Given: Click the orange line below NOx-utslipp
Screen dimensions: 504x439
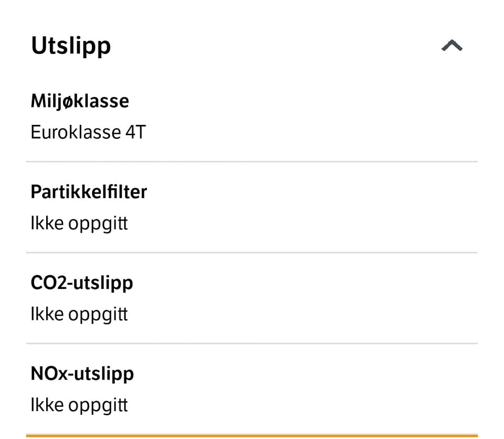Looking at the screenshot, I should (252, 435).
